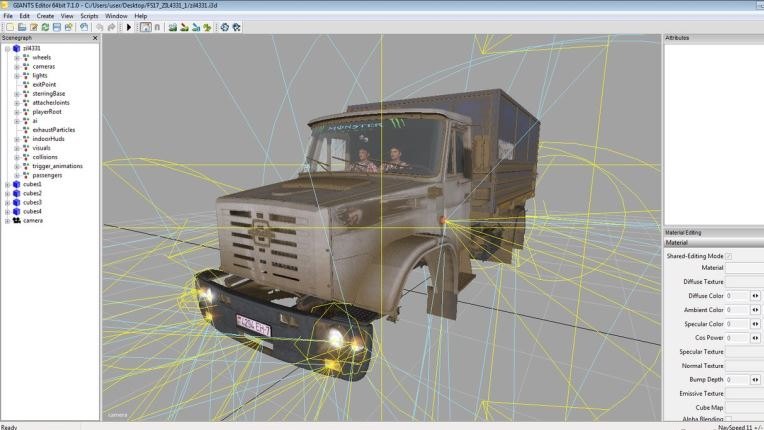The image size is (764, 430).
Task: Open the Create menu
Action: click(45, 16)
